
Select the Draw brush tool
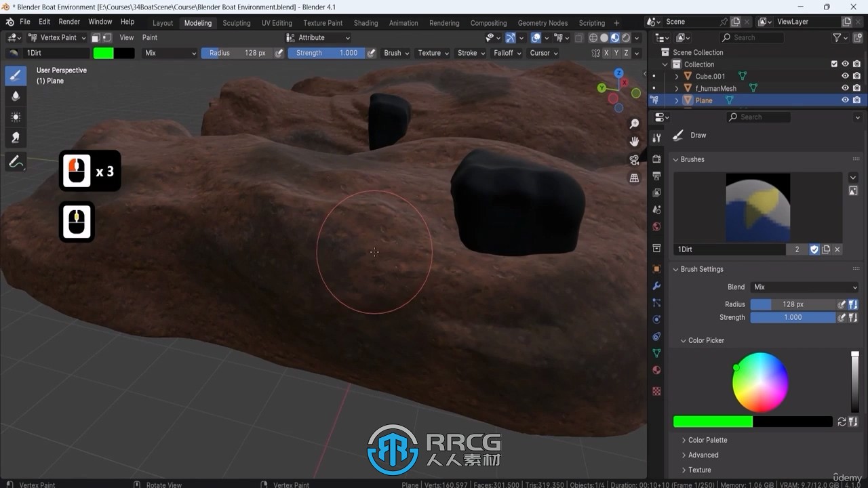[16, 75]
